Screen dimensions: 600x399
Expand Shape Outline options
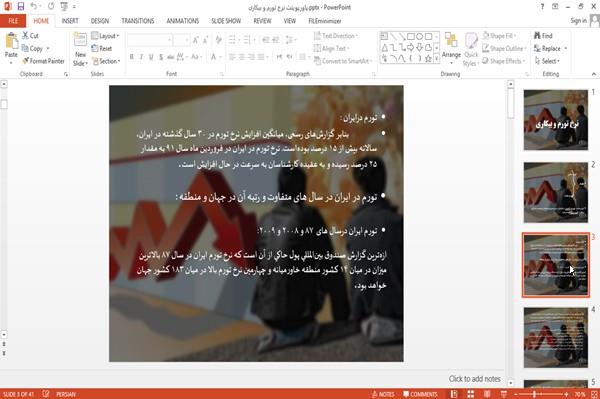[x=504, y=48]
